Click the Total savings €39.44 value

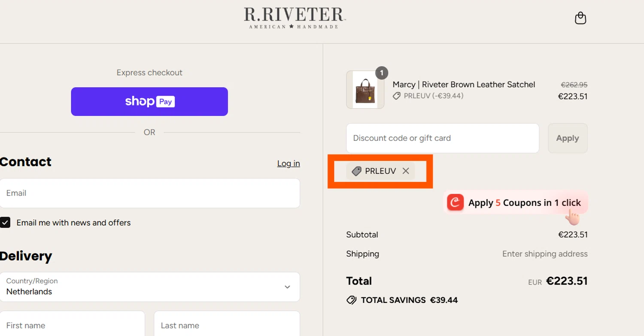[444, 300]
